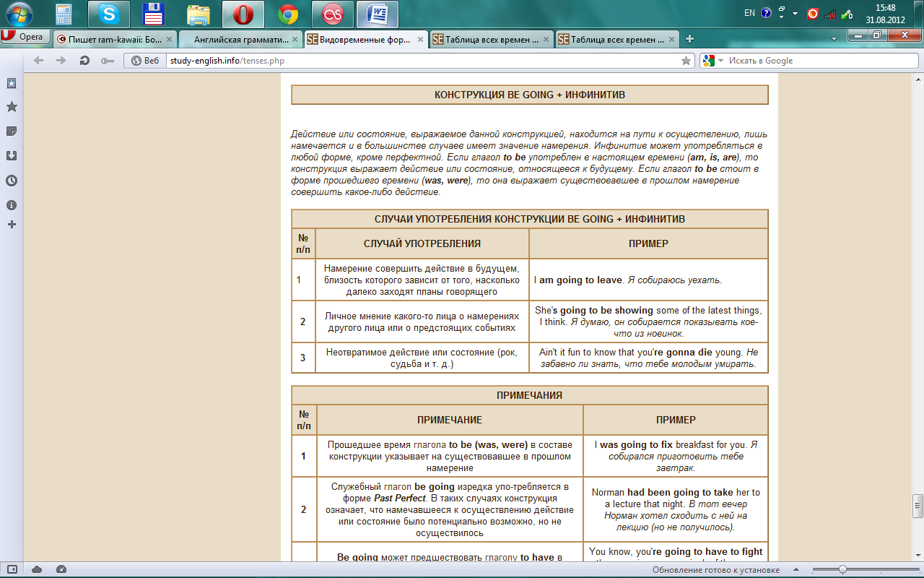Viewport: 924px width, 578px height.
Task: Click the Opera Link cloud icon
Action: pyautogui.click(x=37, y=570)
